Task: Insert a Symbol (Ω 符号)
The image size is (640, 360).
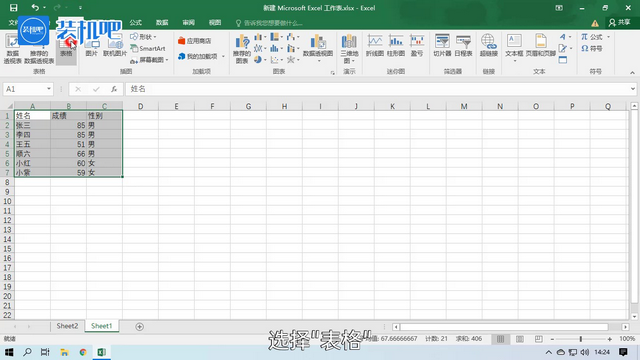Action: (592, 48)
